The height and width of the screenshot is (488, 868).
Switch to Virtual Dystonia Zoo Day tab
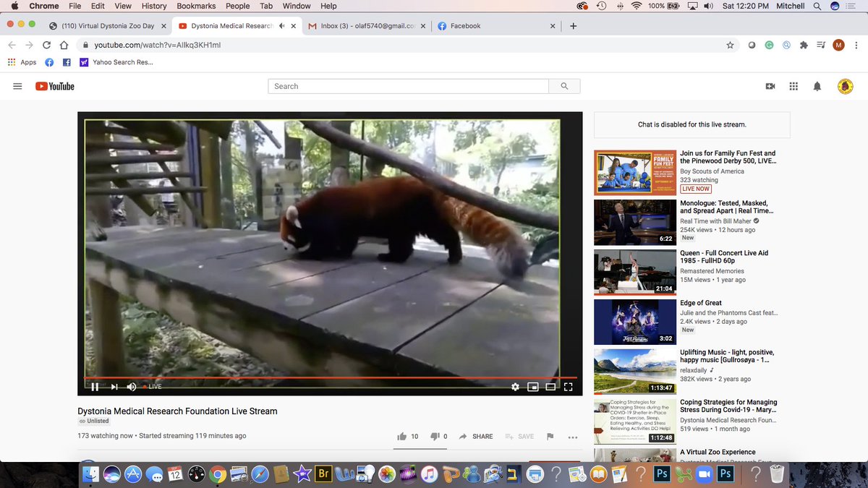[107, 26]
